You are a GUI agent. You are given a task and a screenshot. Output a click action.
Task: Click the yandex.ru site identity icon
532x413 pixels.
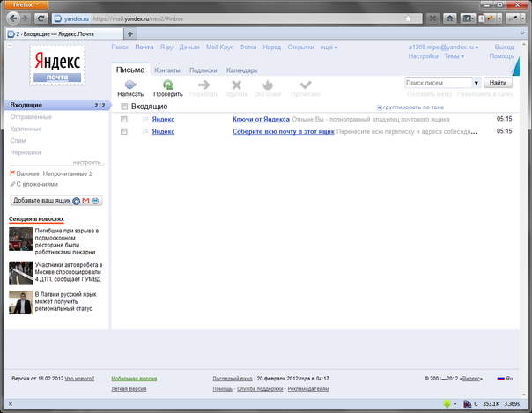pos(71,18)
